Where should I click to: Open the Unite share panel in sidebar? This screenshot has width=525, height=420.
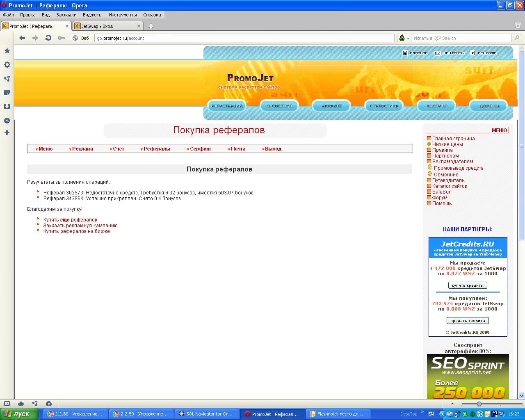point(7,79)
